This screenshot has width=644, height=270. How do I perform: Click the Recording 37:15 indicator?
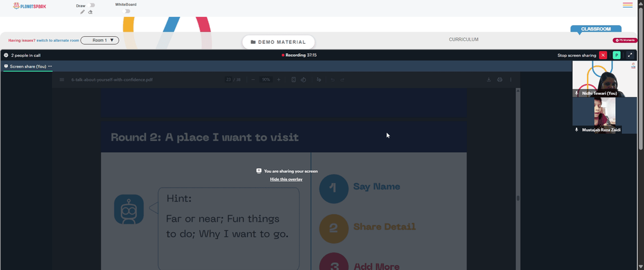(x=299, y=55)
